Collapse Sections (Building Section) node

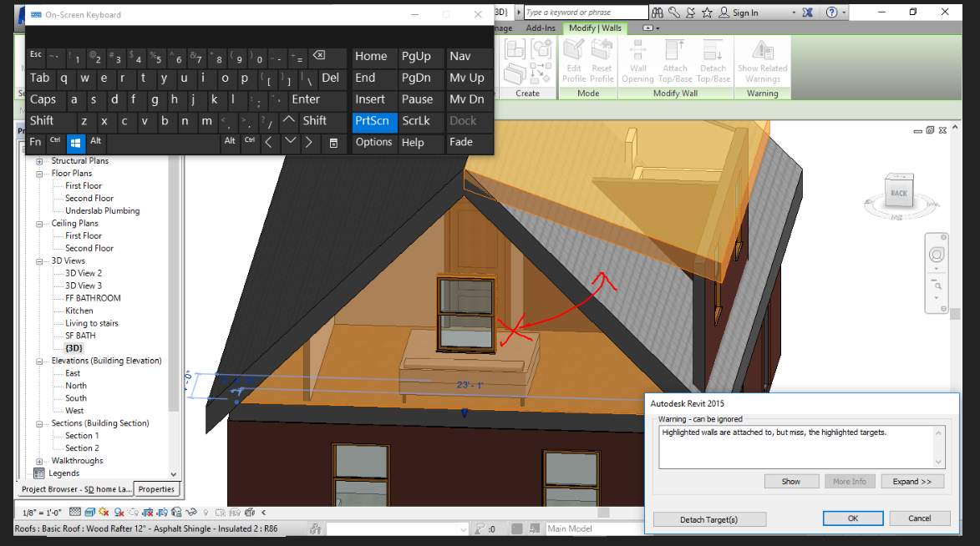click(x=39, y=423)
